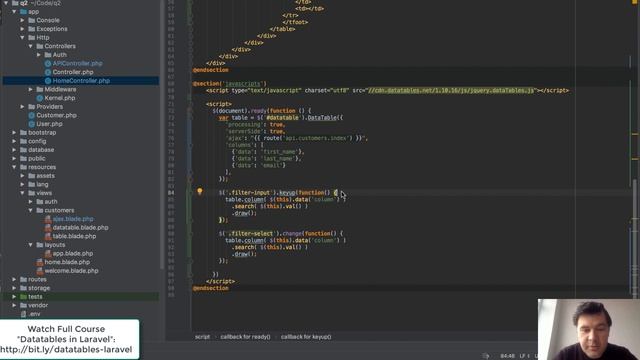
Task: Expand the Middleware folder arrow
Action: [31, 89]
